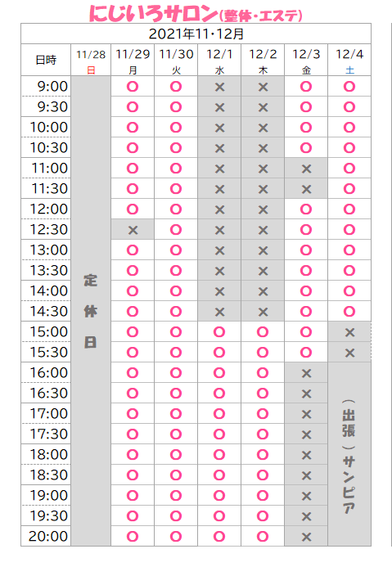Screen dimensions: 392x567
Task: Click the (出張)サンピア block on 12/4
Action: point(349,454)
